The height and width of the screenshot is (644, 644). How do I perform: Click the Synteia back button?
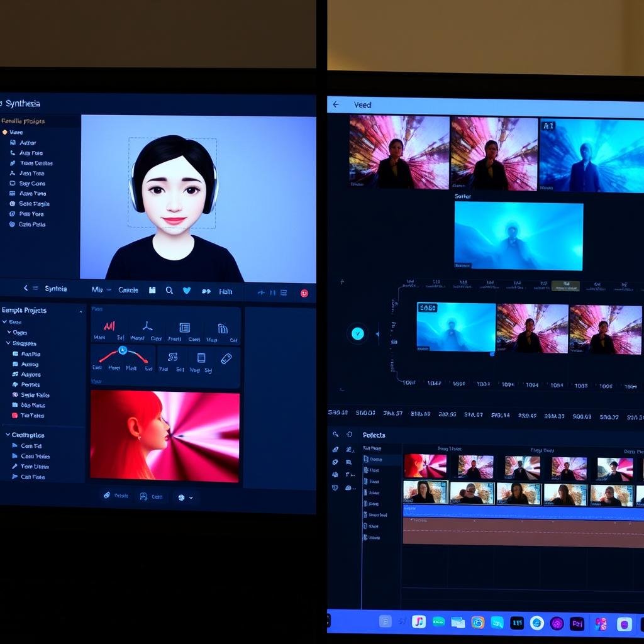pos(26,288)
